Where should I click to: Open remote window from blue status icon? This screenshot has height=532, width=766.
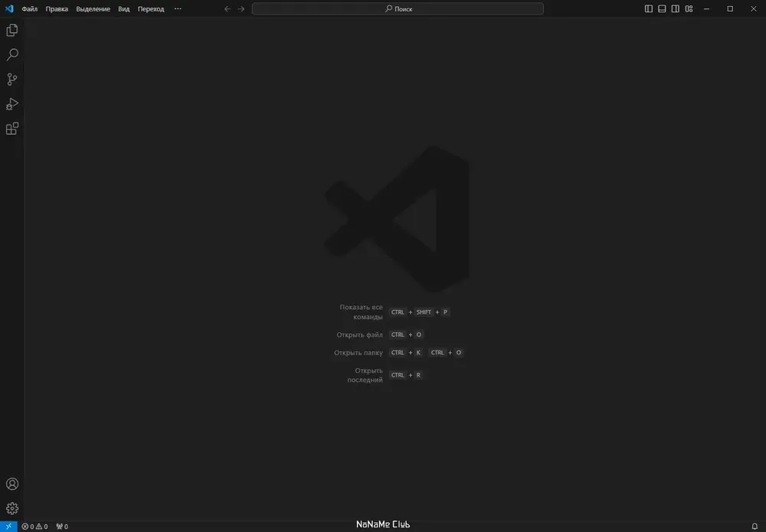pos(8,526)
